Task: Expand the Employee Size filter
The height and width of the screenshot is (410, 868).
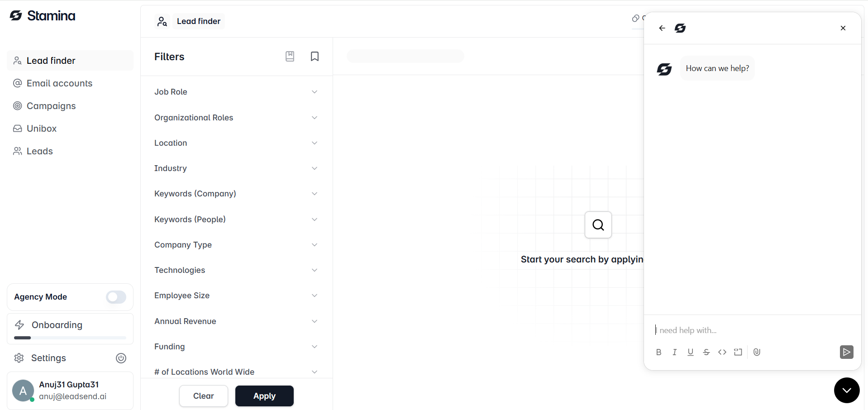Action: point(236,296)
